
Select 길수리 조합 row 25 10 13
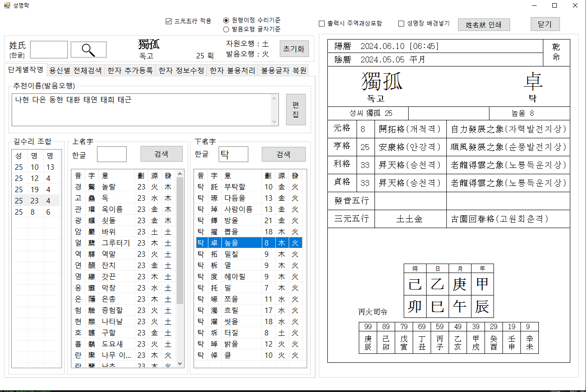[x=36, y=167]
